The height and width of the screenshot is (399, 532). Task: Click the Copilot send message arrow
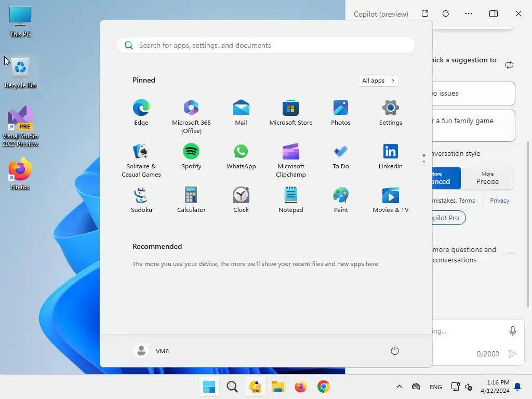513,354
